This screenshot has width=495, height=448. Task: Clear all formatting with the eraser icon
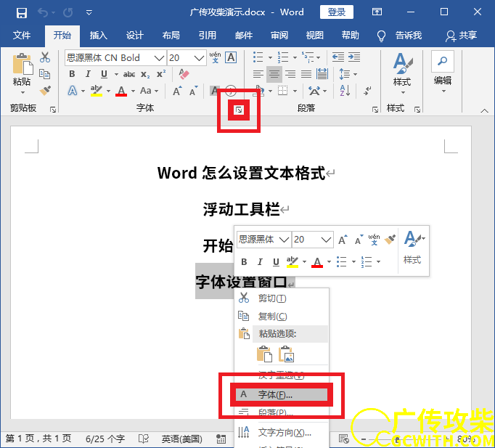[x=184, y=74]
